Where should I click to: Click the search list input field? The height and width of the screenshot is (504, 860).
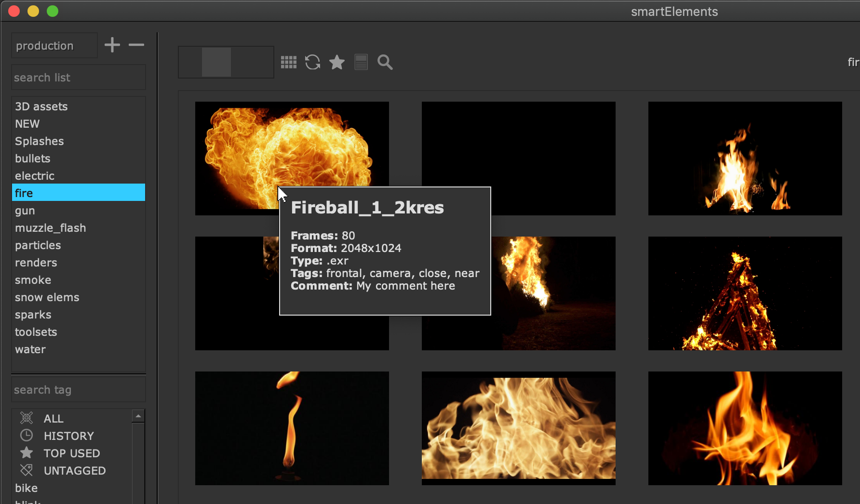coord(78,78)
